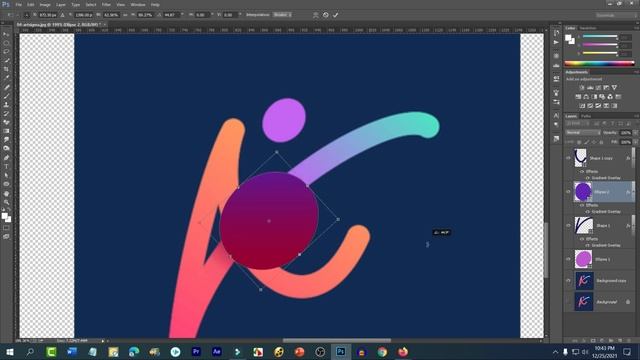Image resolution: width=640 pixels, height=360 pixels.
Task: Select the Zoom tool
Action: pos(6,202)
